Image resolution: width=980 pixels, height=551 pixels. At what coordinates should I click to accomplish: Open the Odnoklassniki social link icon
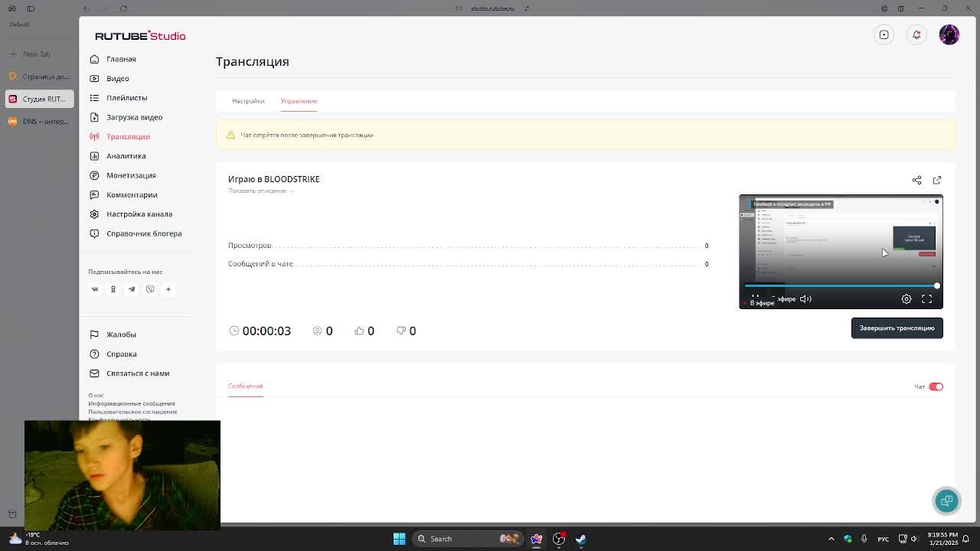[113, 289]
